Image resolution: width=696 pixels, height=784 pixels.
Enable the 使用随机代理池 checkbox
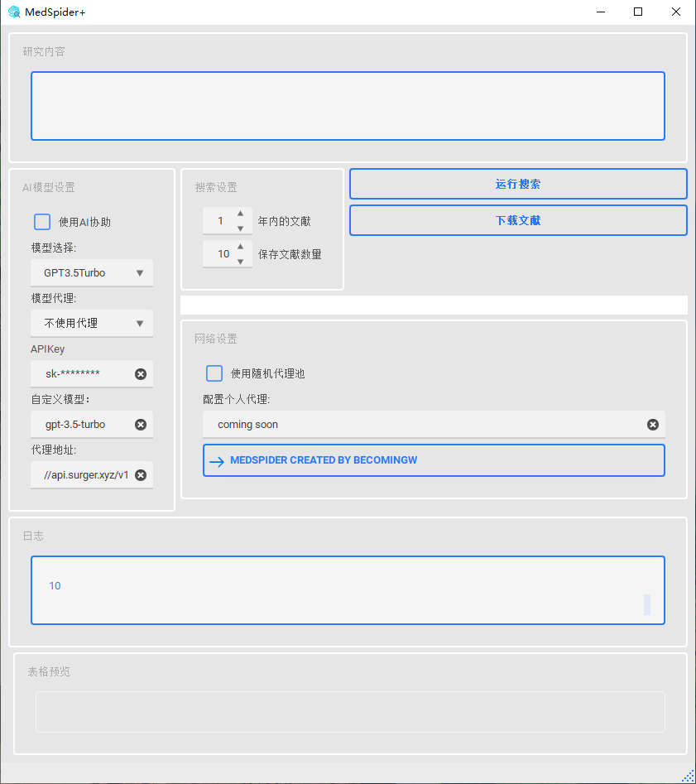[x=214, y=373]
